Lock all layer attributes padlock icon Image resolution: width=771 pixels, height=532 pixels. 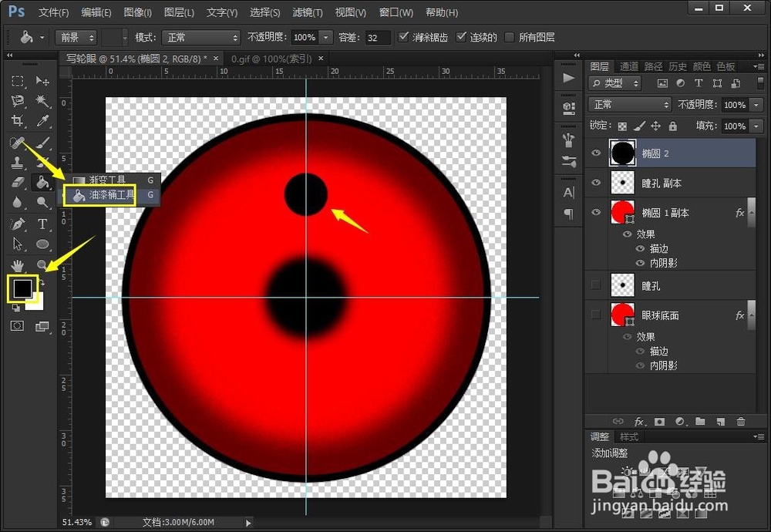tap(672, 126)
